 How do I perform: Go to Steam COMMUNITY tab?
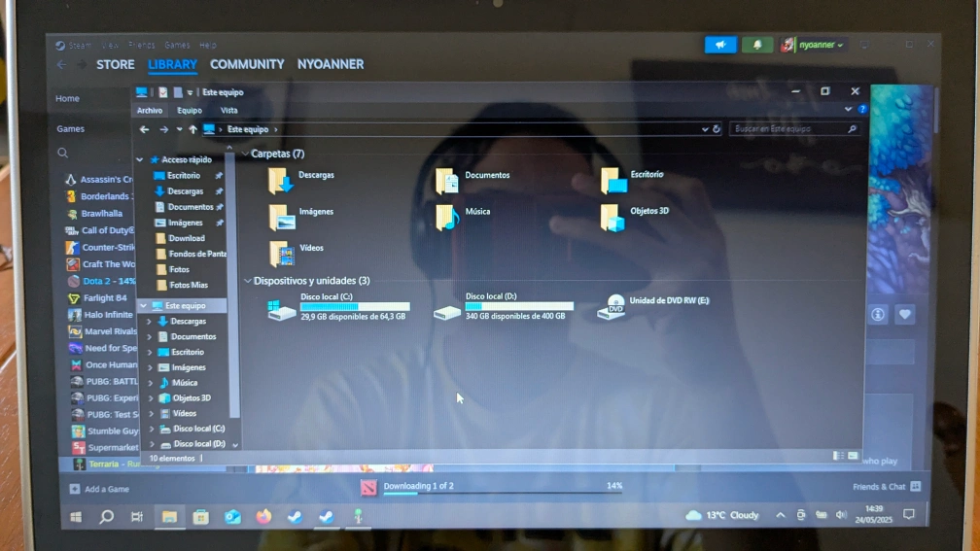[247, 64]
